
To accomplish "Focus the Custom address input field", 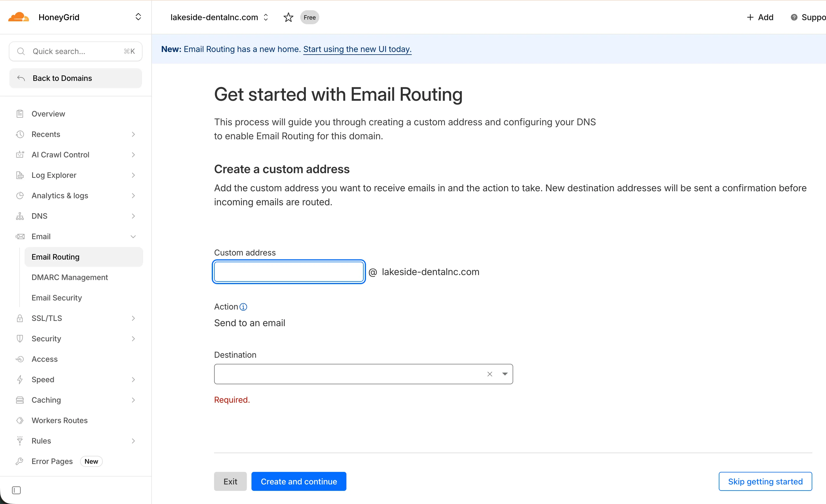I will pos(289,272).
